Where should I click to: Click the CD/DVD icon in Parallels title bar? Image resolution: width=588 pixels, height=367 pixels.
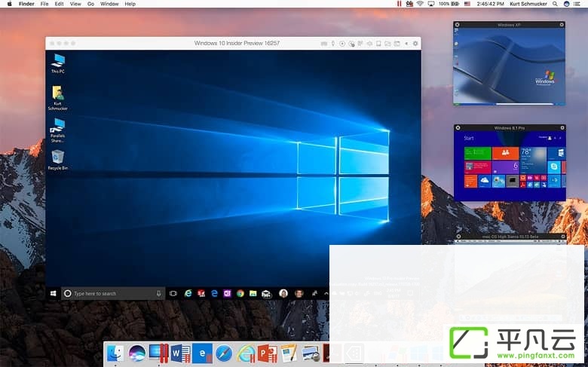click(342, 44)
